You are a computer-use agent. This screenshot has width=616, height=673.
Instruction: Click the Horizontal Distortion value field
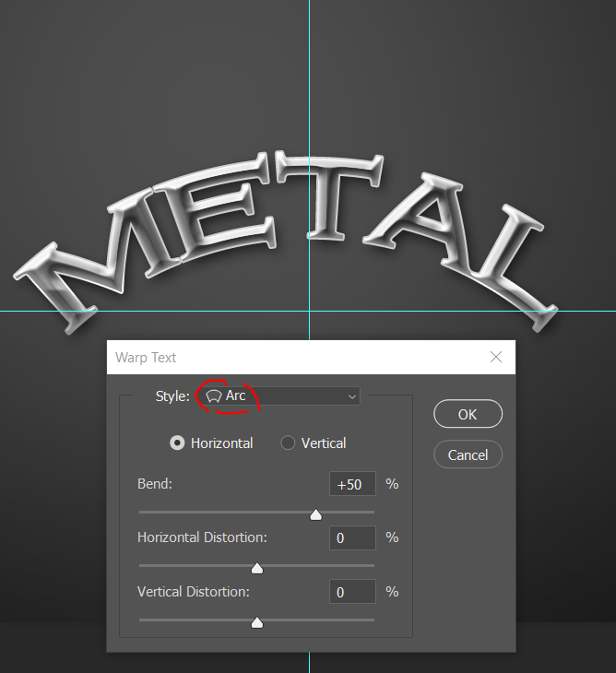(x=352, y=537)
